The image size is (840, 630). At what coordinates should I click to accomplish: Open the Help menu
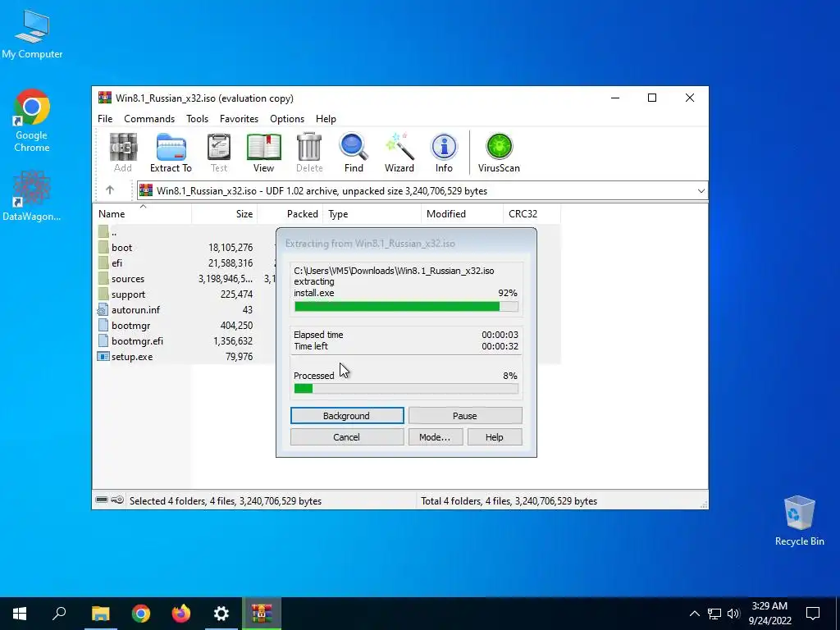pos(326,119)
